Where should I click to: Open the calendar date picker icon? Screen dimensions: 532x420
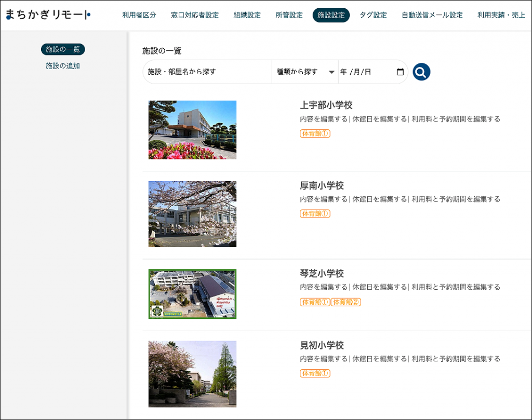[400, 72]
